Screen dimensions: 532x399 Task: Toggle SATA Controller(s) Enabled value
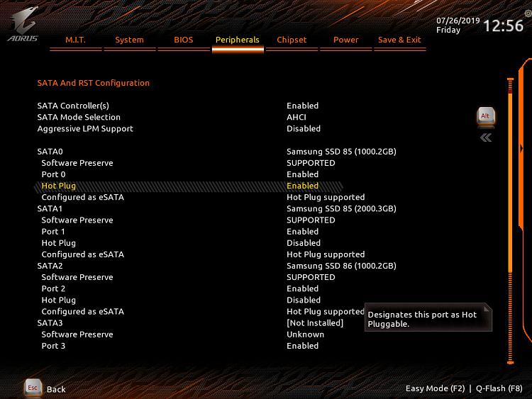coord(302,106)
